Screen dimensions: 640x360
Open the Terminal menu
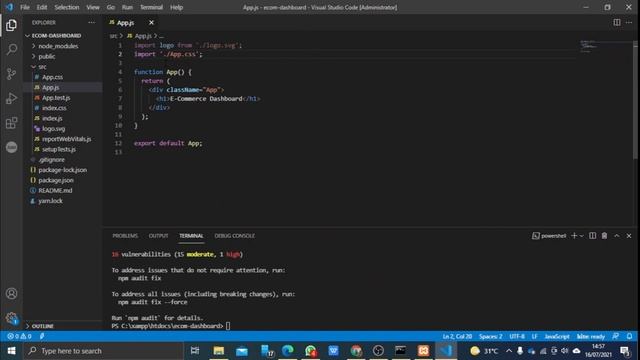tap(151, 7)
